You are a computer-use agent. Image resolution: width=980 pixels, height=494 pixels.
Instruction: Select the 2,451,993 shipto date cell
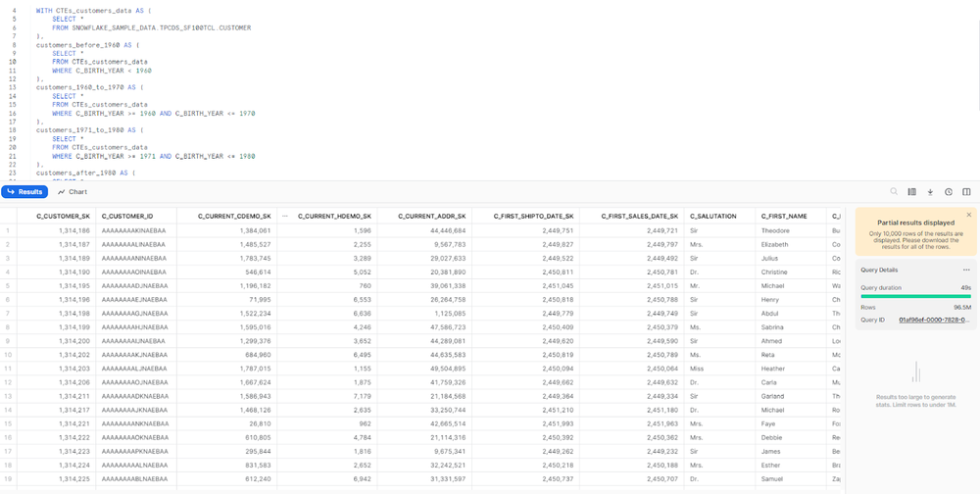[x=525, y=423]
